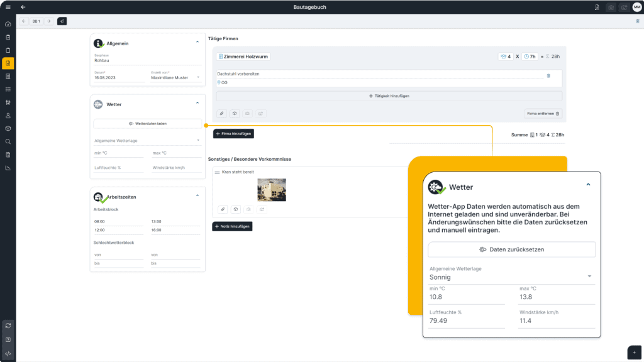The image size is (644, 362).
Task: Open the chart statistics icon in sidebar
Action: 8,168
